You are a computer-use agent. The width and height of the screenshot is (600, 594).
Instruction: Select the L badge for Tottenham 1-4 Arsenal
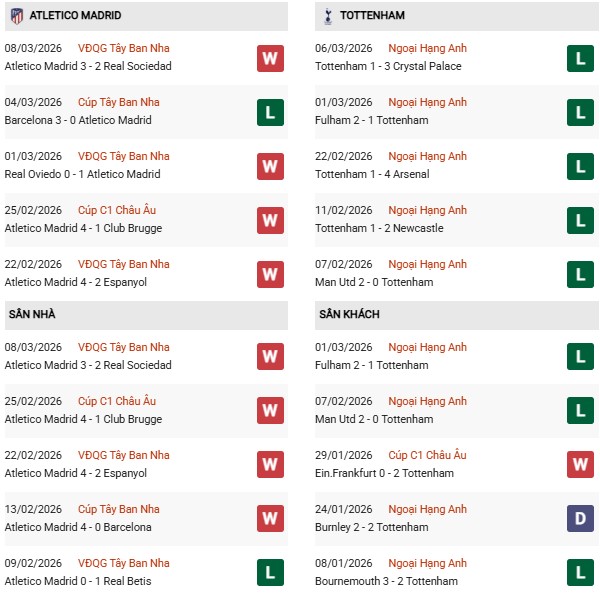580,166
